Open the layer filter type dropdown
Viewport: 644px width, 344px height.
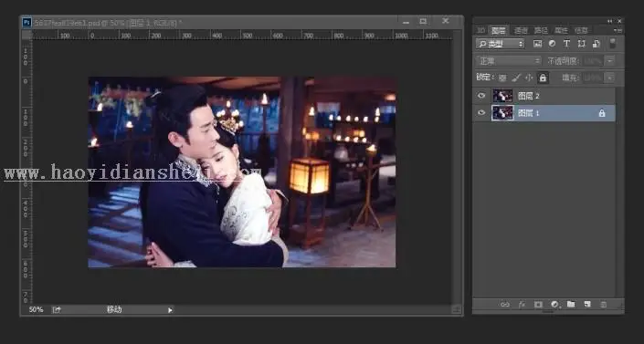coord(501,44)
